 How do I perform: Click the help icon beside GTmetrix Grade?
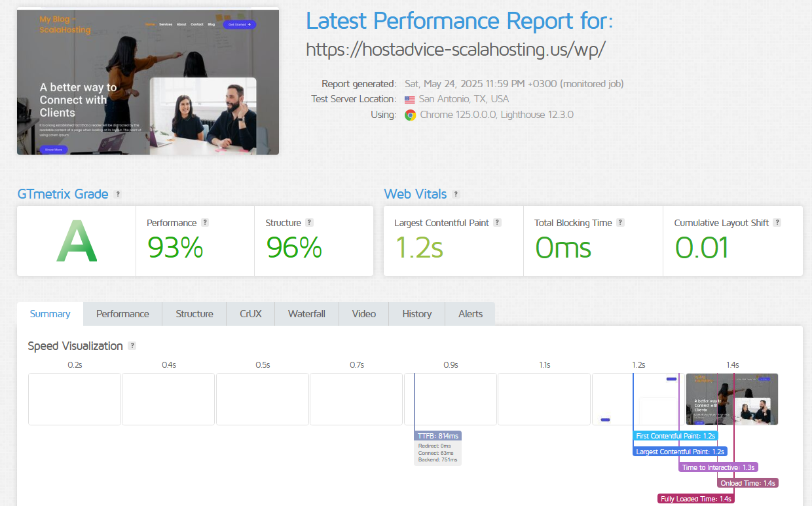[x=118, y=194]
